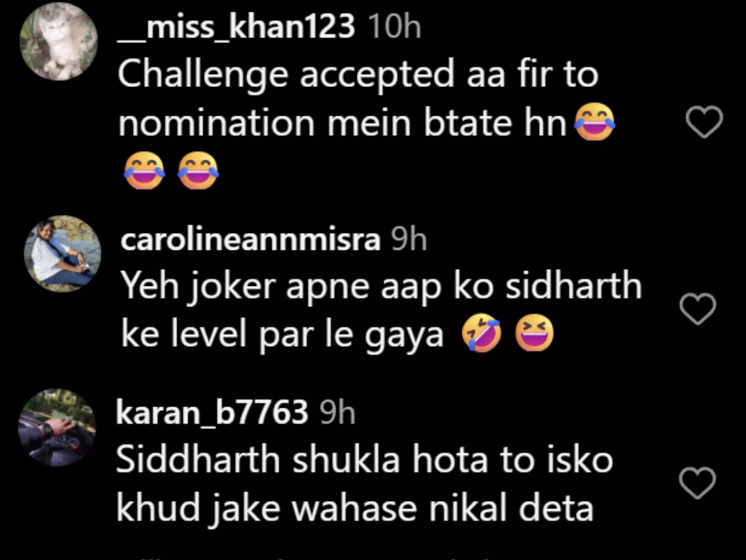Go to the _miss_khan123 username link
This screenshot has height=560, width=746.
(236, 27)
